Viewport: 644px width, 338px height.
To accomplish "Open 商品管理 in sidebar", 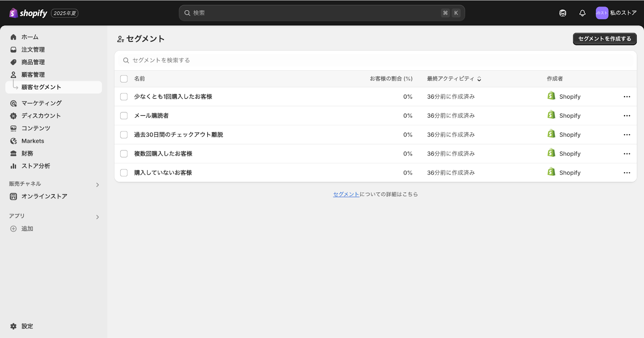I will coord(54,62).
